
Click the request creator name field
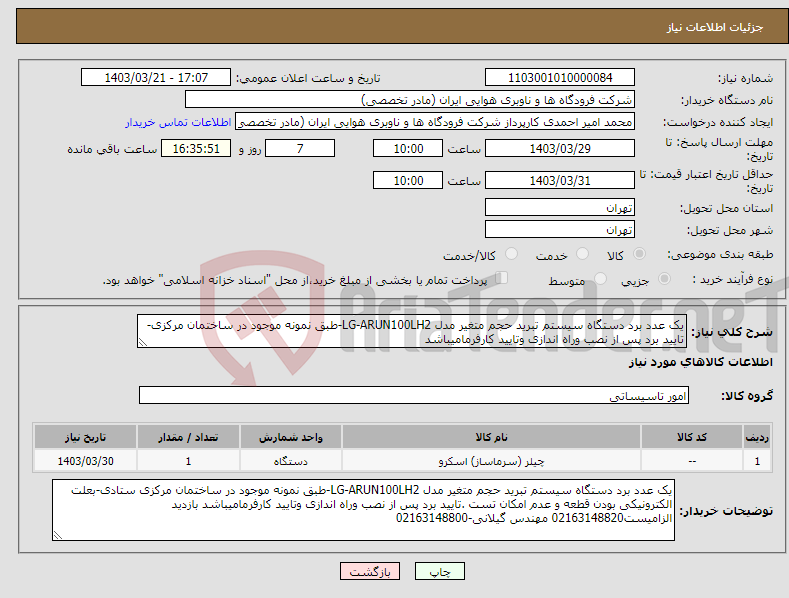click(x=435, y=122)
